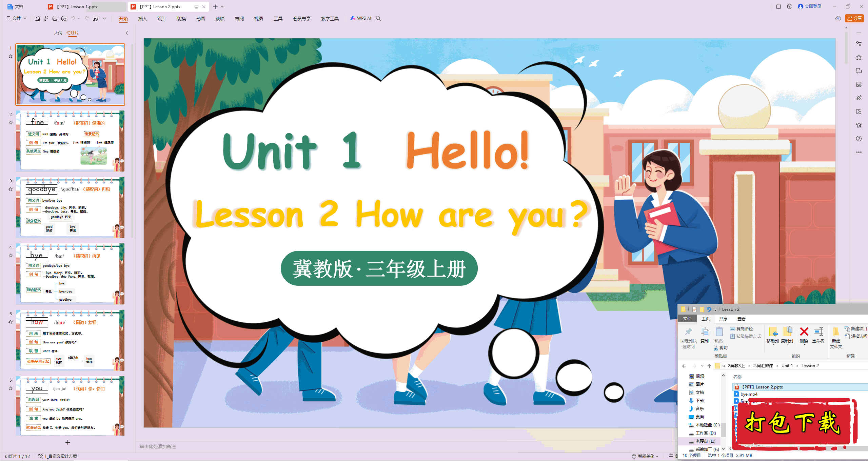Click the Explorer Back arrow
This screenshot has width=868, height=461.
684,366
